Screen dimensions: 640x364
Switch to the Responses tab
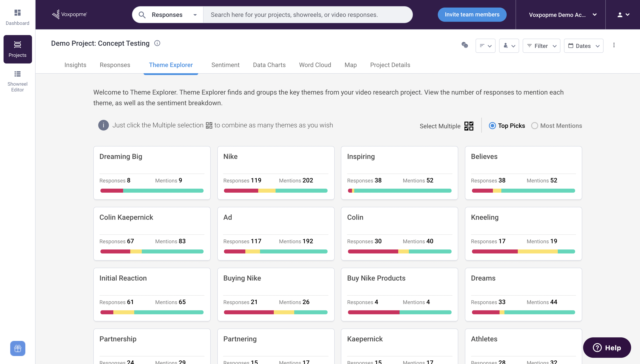click(x=115, y=65)
